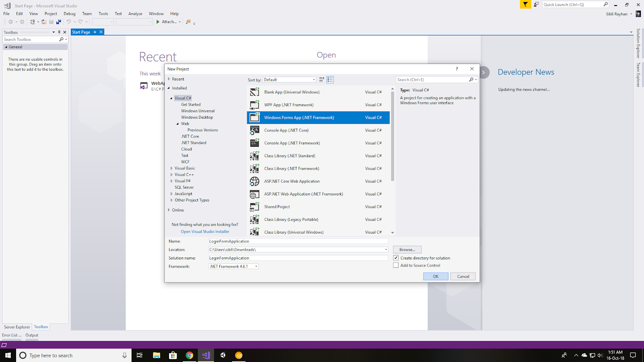The image size is (644, 362).
Task: Collapse the Web tree node
Action: click(x=178, y=123)
